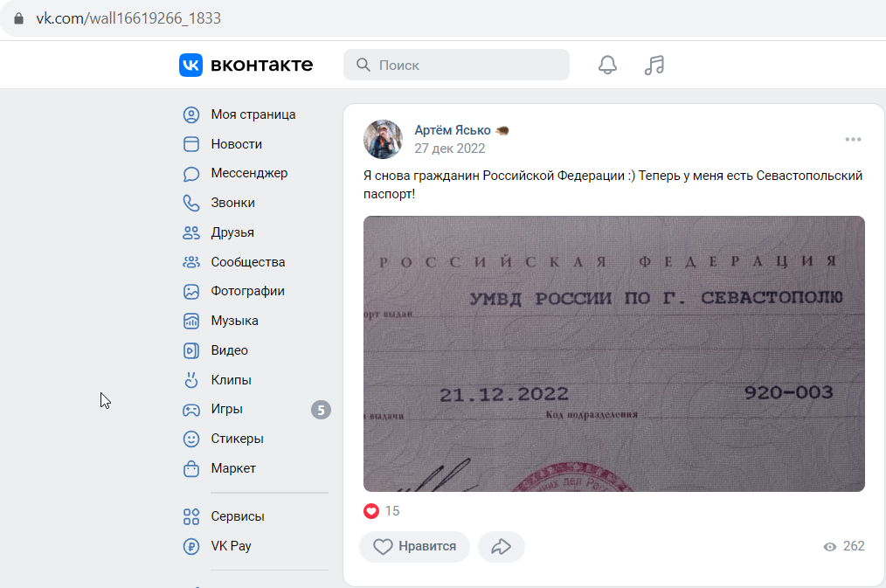Click the red heart reactions icon
886x588 pixels.
(371, 511)
